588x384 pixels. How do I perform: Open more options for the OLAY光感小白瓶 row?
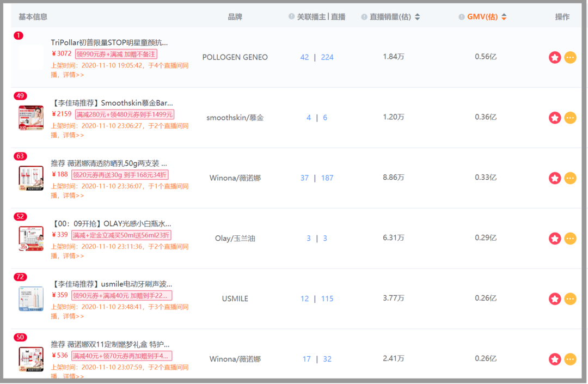click(x=570, y=239)
